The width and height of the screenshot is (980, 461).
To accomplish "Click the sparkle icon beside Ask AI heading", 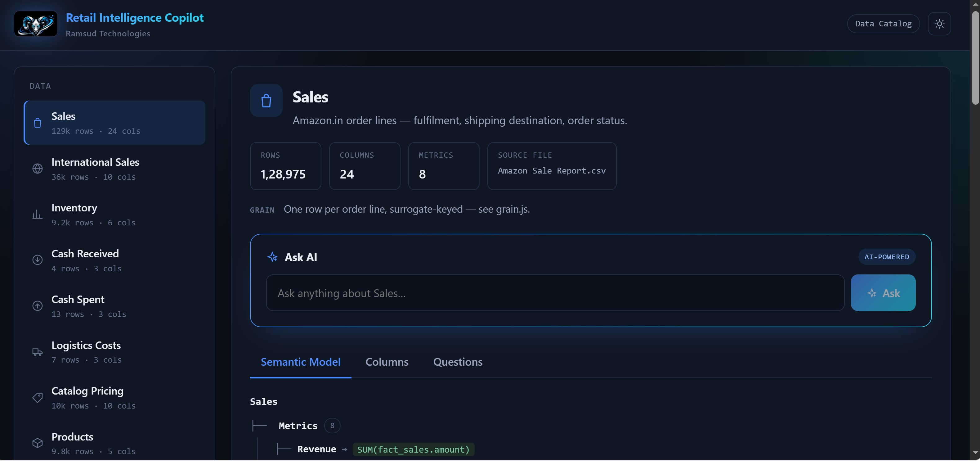I will coord(272,257).
